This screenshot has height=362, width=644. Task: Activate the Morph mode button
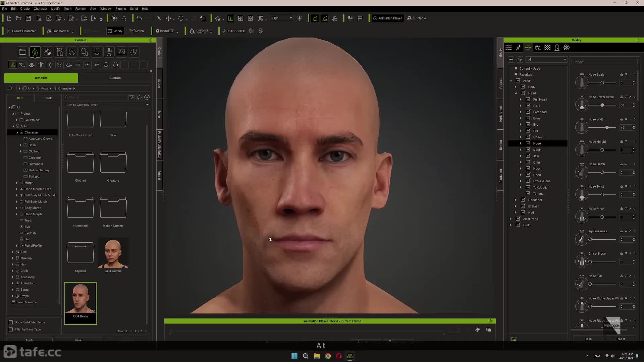pyautogui.click(x=137, y=31)
